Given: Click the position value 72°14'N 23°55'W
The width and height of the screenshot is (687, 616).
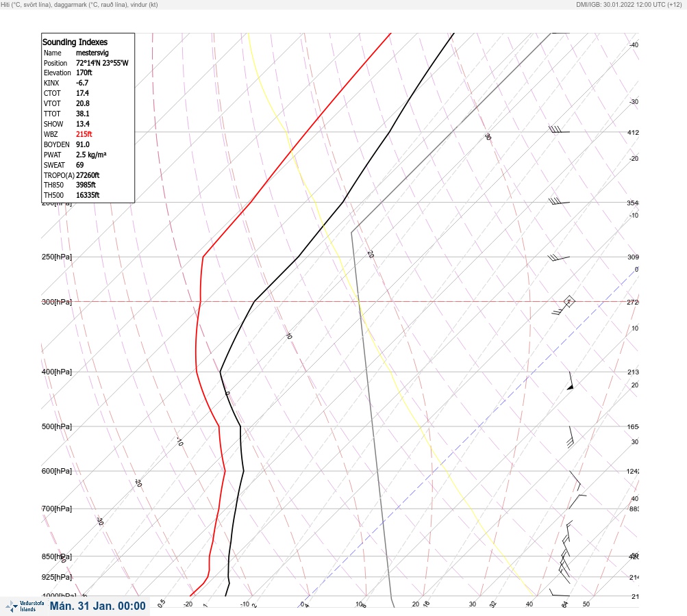Looking at the screenshot, I should [102, 63].
